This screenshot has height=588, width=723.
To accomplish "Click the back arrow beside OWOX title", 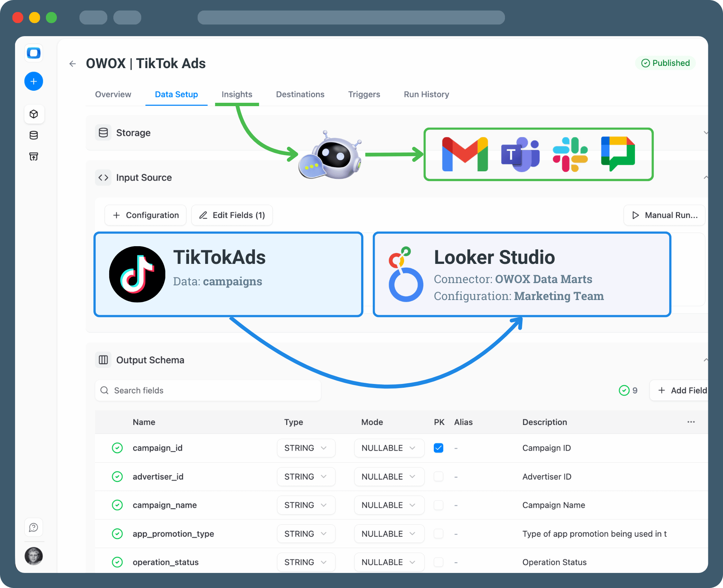I will [x=73, y=64].
